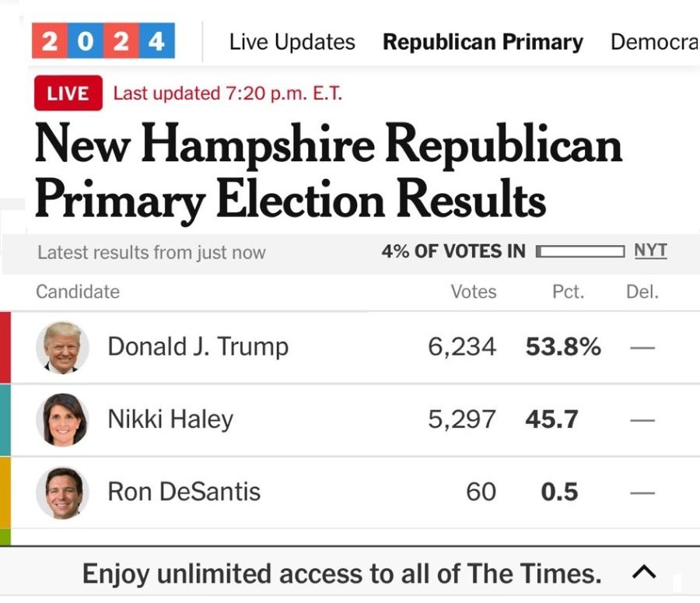Click the 2024 election logo
The image size is (700, 603).
(103, 40)
